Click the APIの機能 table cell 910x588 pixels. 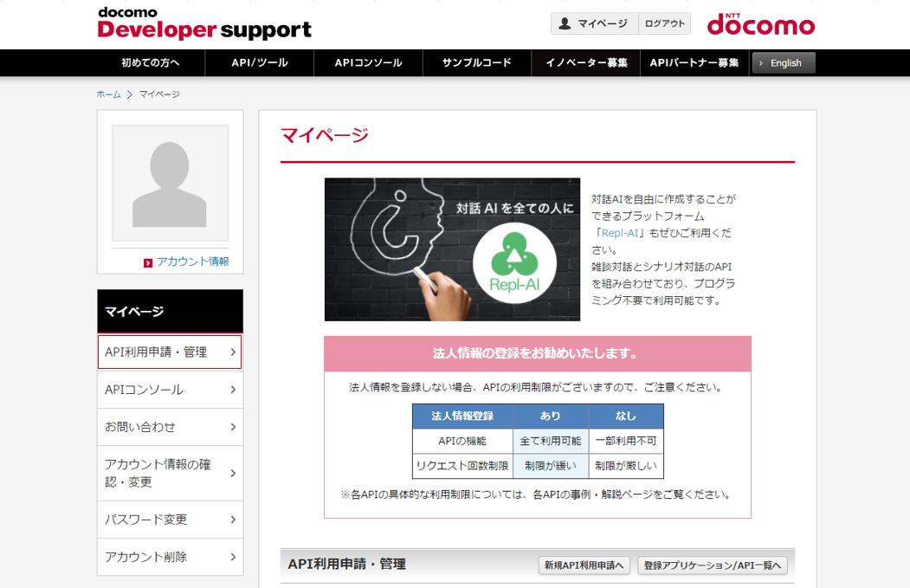[x=462, y=441]
